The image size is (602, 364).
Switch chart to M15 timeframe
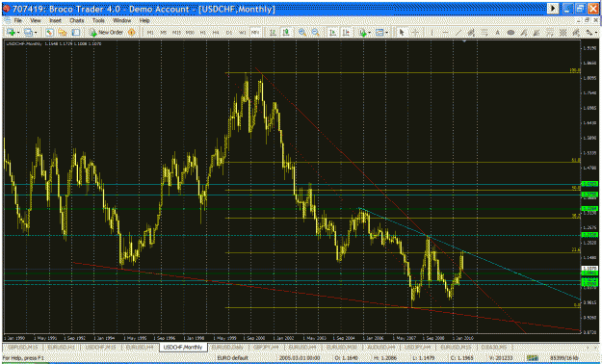coord(176,33)
